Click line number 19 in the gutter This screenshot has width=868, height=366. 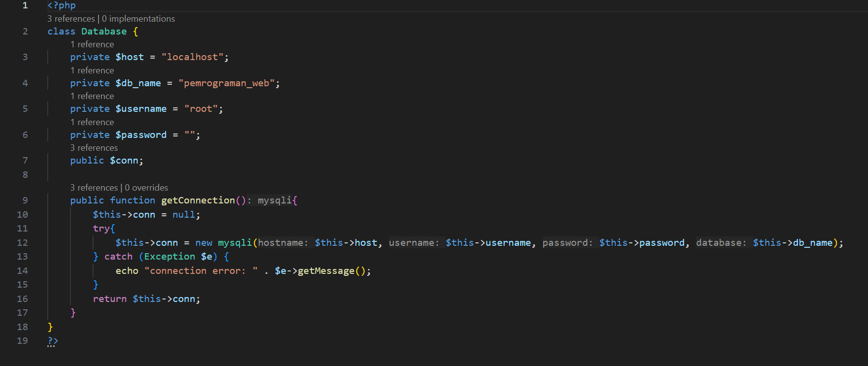pos(23,341)
